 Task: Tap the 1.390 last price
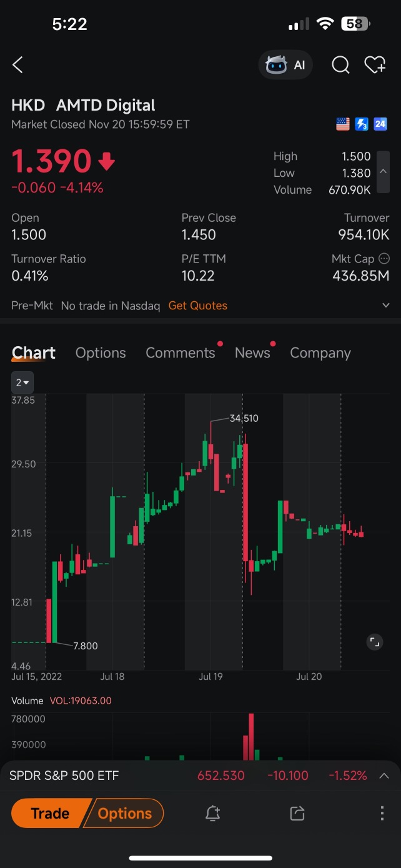coord(52,161)
